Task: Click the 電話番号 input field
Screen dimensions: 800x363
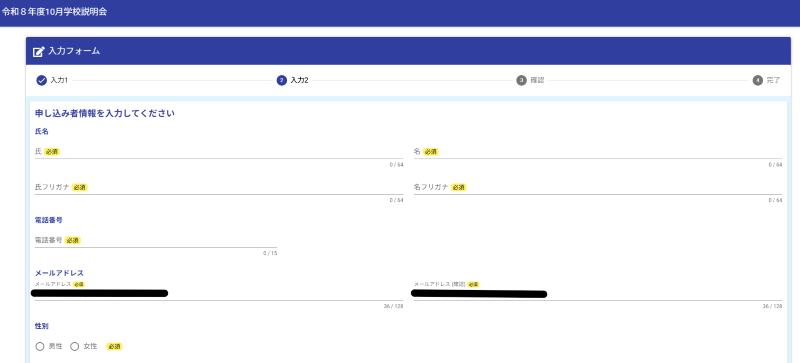Action: point(156,240)
